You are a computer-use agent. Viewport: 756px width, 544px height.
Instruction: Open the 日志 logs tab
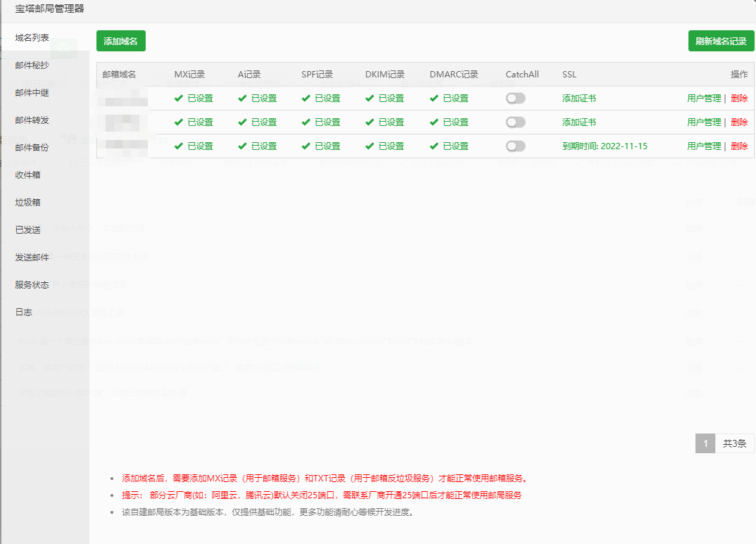click(24, 312)
